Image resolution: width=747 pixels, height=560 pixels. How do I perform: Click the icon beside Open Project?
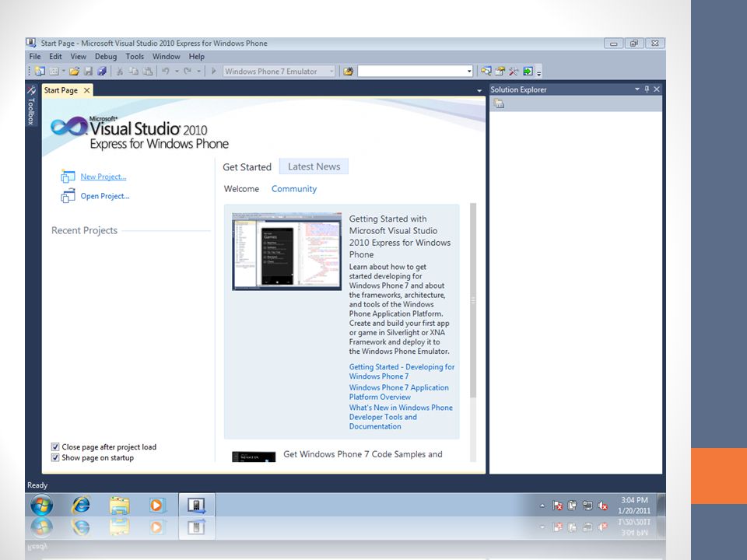point(68,196)
